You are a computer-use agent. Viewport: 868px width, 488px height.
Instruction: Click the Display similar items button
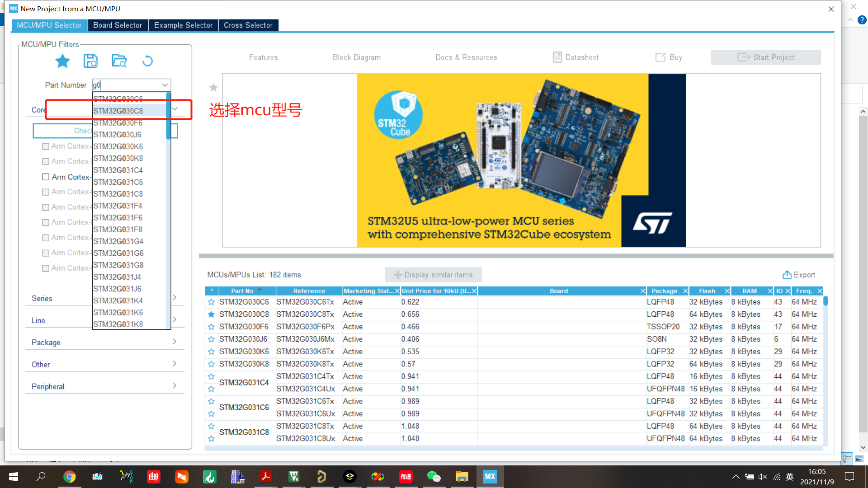point(433,275)
